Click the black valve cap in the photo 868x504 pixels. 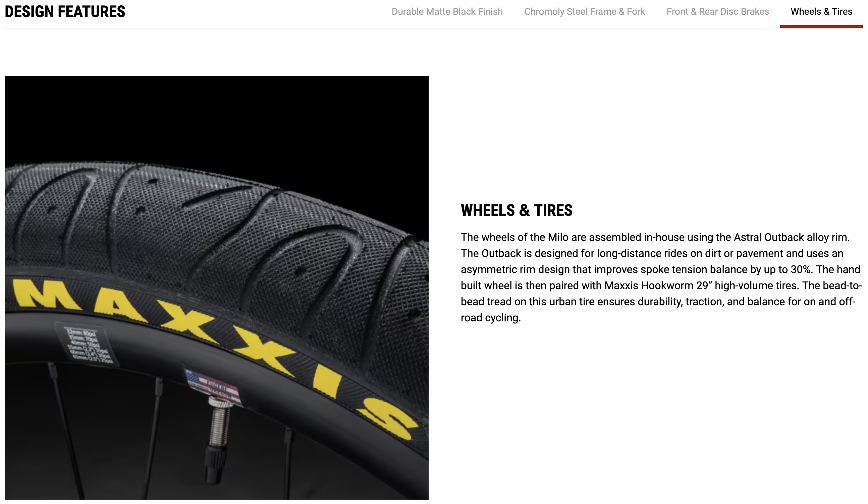tap(216, 465)
